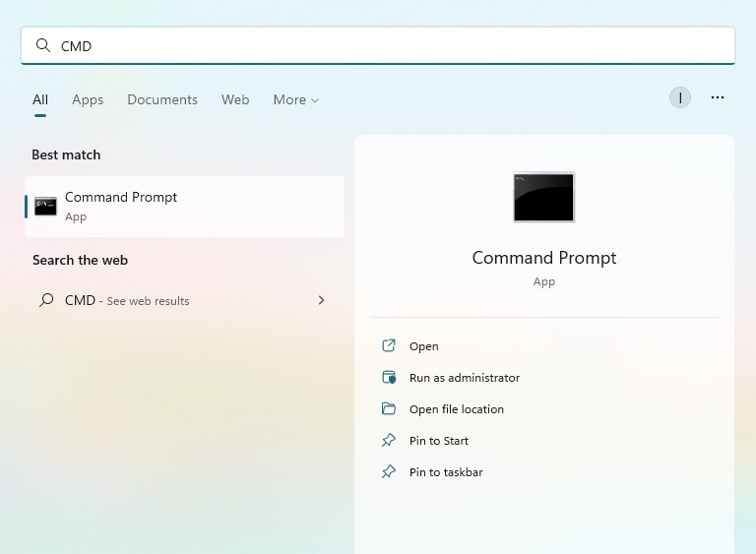Click the Open file location folder icon
Screen dimensions: 756x554
click(389, 408)
